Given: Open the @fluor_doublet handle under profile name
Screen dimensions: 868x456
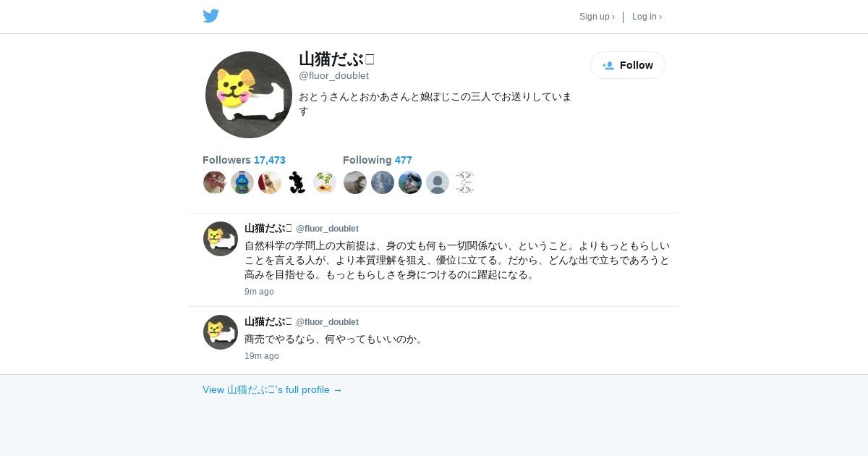Looking at the screenshot, I should tap(333, 75).
